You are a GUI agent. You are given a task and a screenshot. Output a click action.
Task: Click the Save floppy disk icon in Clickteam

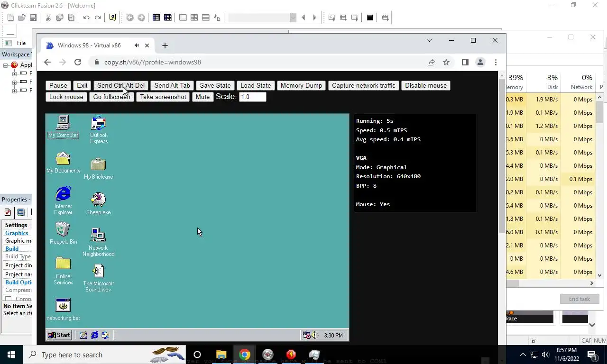click(x=33, y=18)
